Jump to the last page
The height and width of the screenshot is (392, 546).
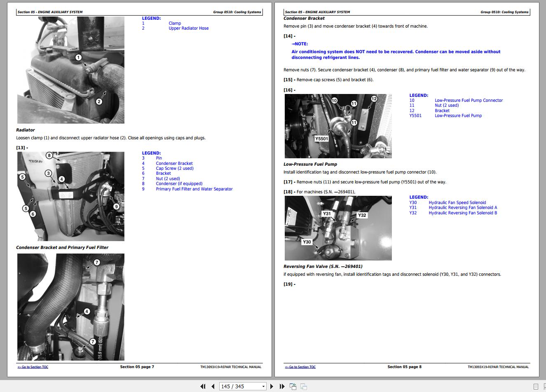282,386
